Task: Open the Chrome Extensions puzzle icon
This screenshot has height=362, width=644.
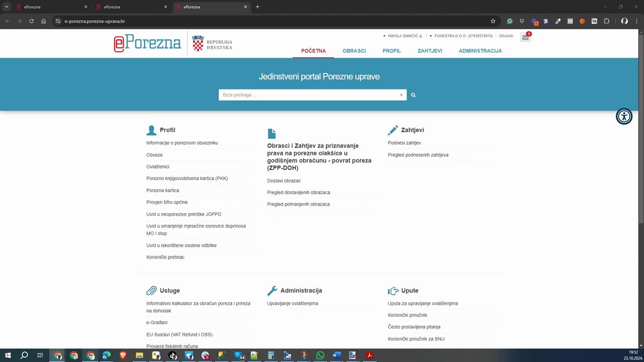Action: click(606, 21)
